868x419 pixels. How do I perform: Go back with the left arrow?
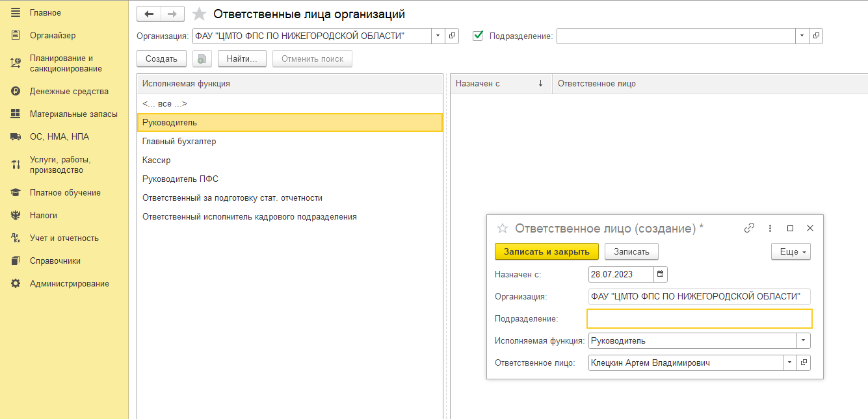pos(149,14)
